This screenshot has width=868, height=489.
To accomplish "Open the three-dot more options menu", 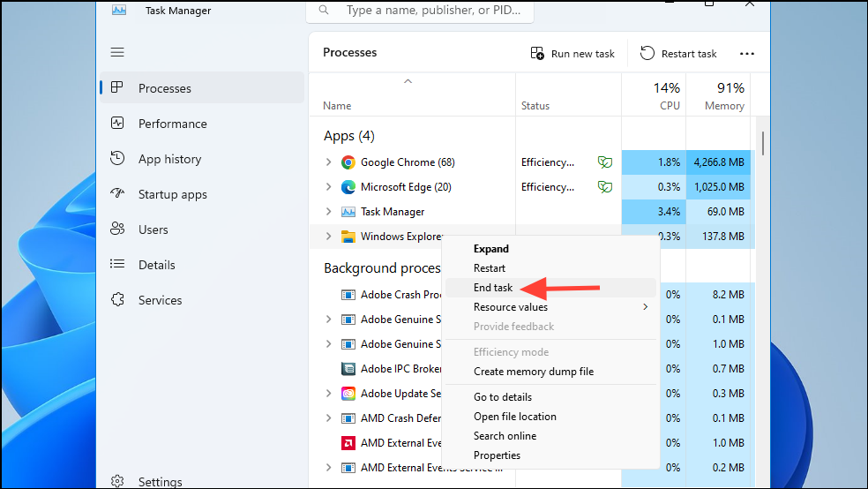I will point(747,54).
